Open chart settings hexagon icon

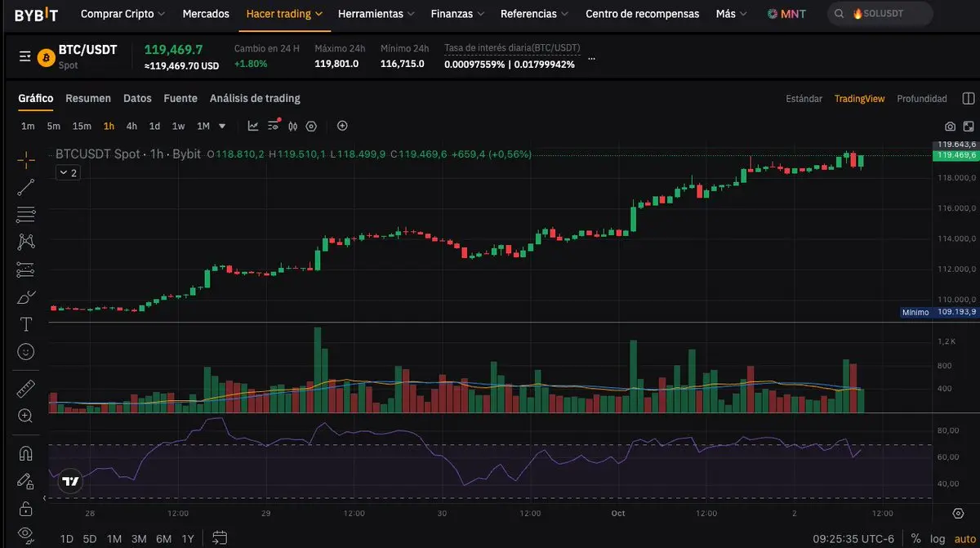tap(311, 126)
